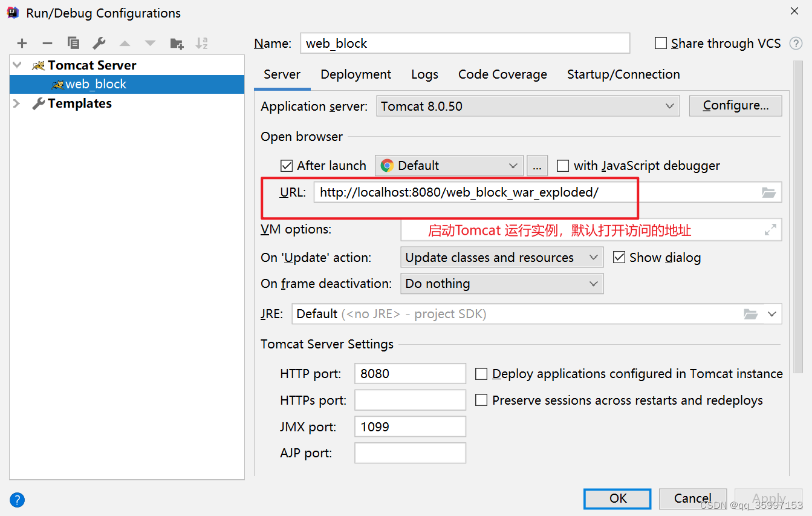Click the JMX port field 1099

point(411,426)
